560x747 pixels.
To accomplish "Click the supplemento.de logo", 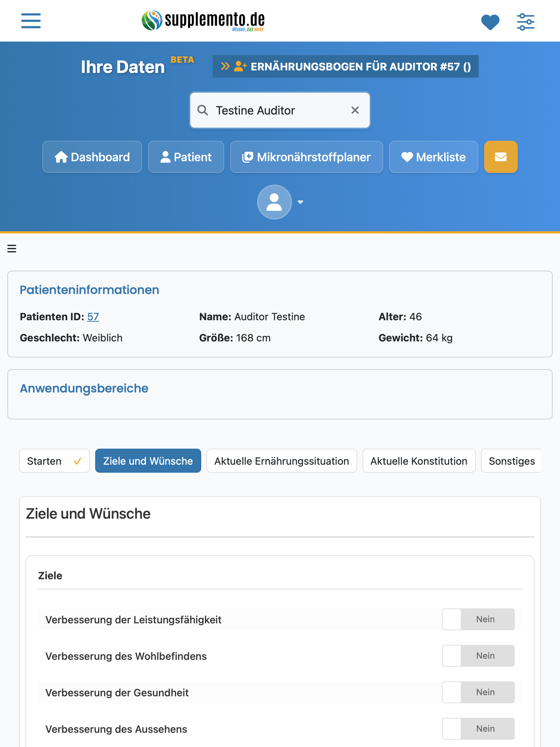I will coord(203,20).
